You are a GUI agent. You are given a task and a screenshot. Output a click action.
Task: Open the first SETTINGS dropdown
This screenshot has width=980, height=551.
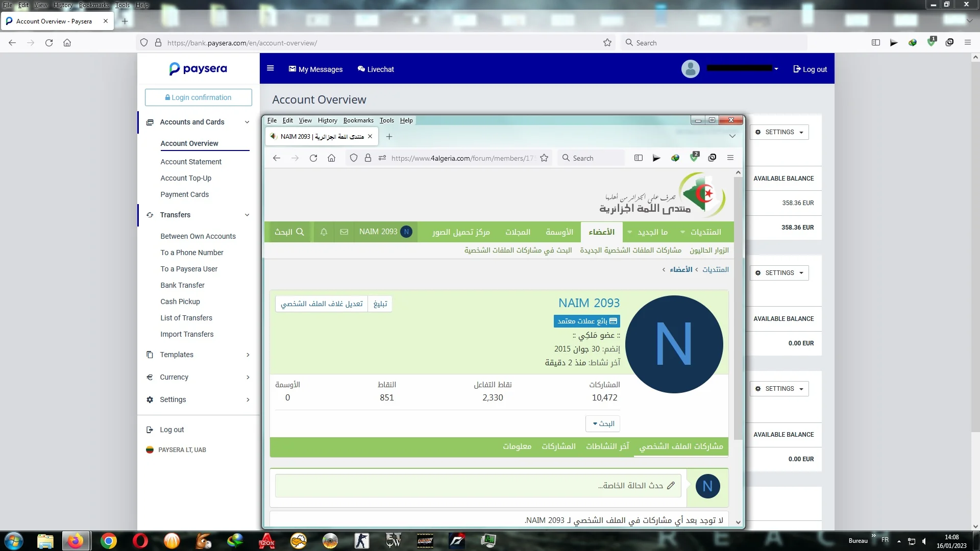point(779,132)
